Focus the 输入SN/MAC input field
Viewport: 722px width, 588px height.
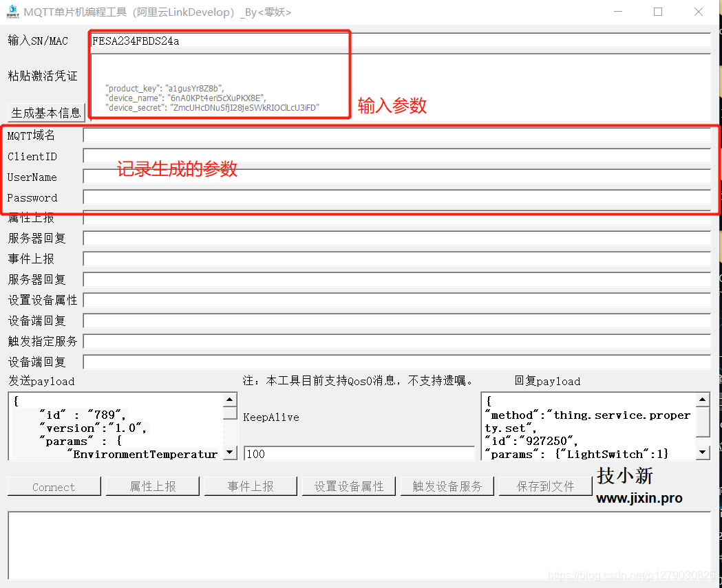[401, 41]
